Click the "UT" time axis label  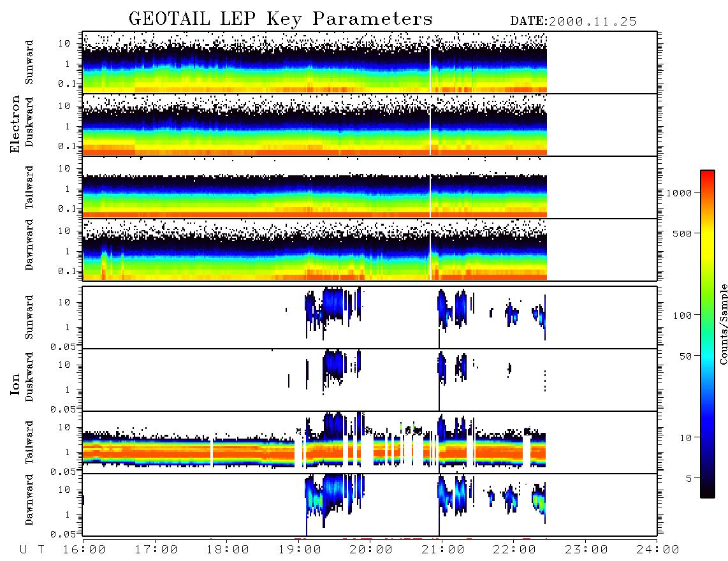coord(32,550)
